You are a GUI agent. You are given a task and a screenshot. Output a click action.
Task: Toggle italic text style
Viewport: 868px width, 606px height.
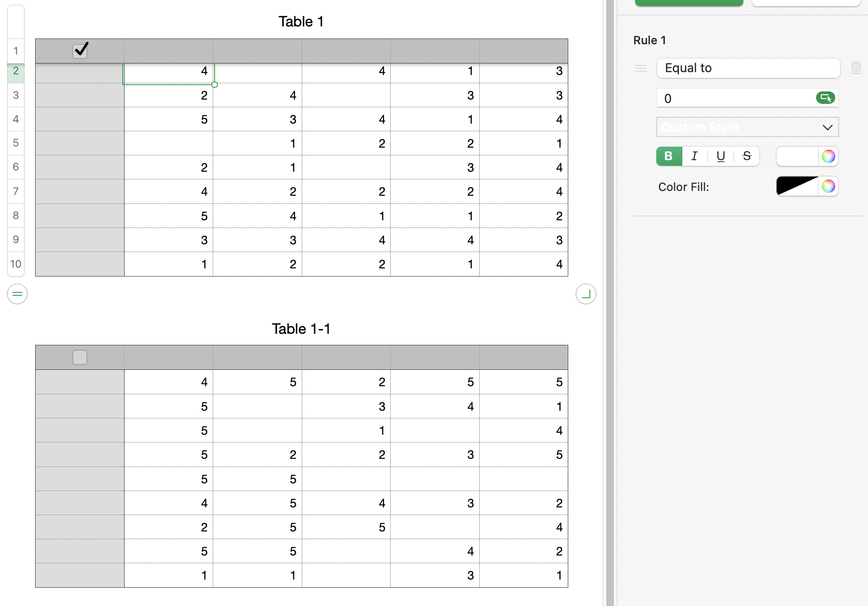[694, 156]
